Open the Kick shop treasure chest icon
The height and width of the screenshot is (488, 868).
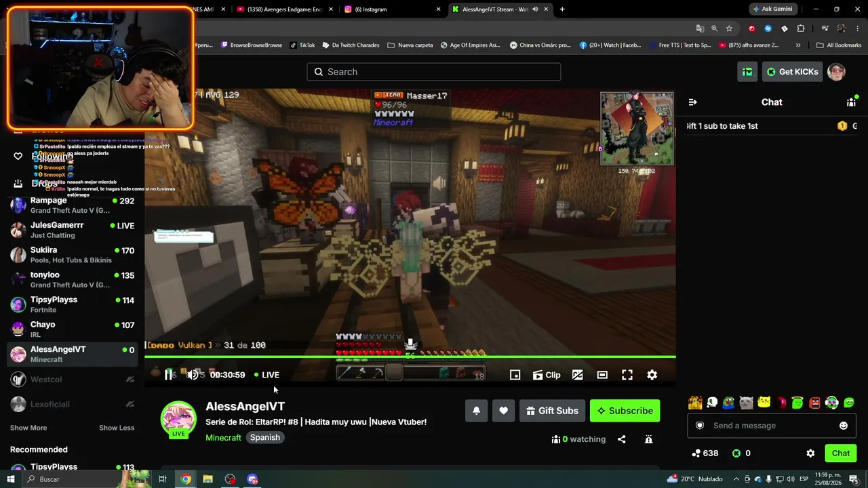pos(747,72)
